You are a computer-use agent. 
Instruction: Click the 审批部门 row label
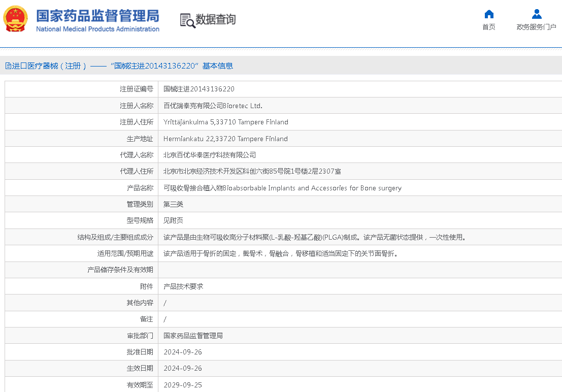pyautogui.click(x=140, y=336)
